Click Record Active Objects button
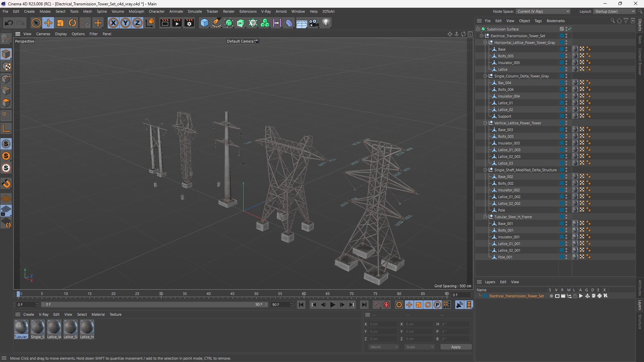The width and height of the screenshot is (644, 362). click(x=377, y=305)
